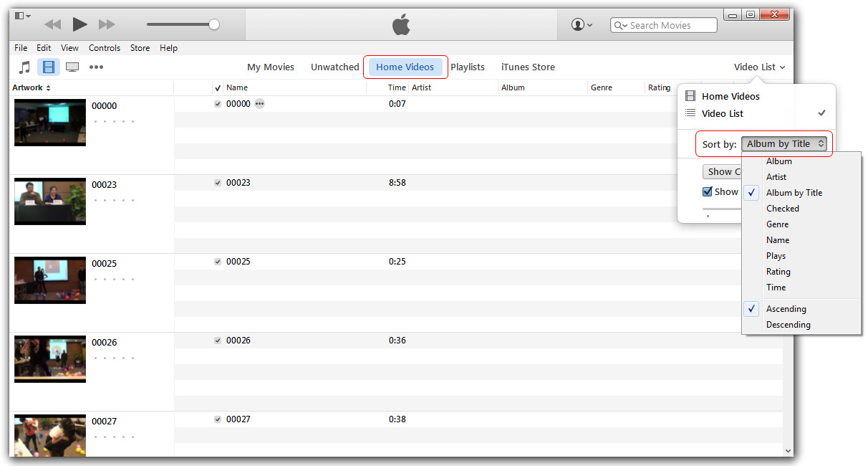
Task: Go to Playlists tab
Action: pyautogui.click(x=468, y=67)
